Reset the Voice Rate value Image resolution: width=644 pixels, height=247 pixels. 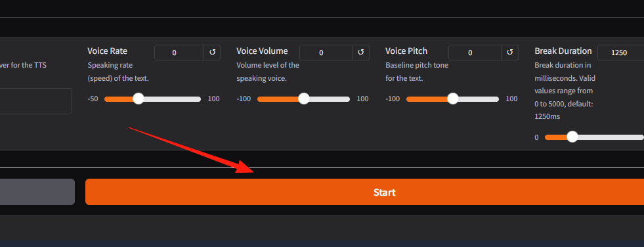212,53
